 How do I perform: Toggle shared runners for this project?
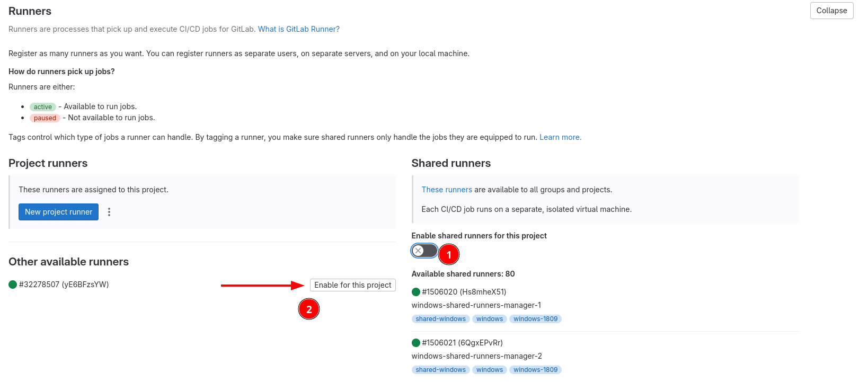(x=424, y=251)
